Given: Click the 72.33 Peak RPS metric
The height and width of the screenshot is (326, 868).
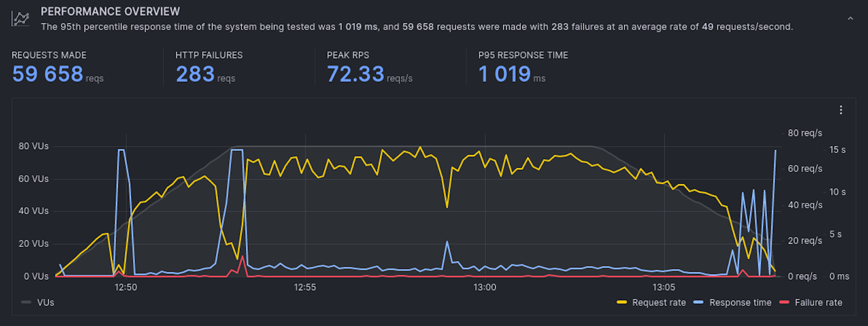Looking at the screenshot, I should pos(355,74).
